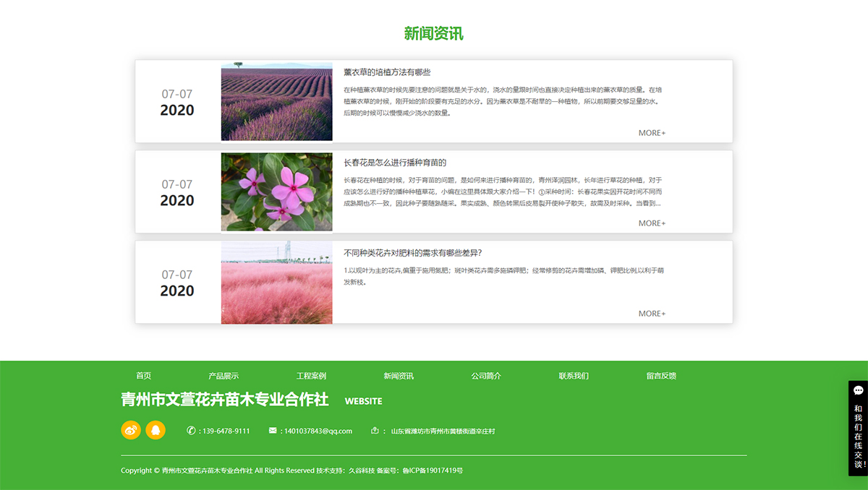Screen dimensions: 868x490
Task: Click the pink periwinkle flower thumbnail
Action: click(x=277, y=192)
